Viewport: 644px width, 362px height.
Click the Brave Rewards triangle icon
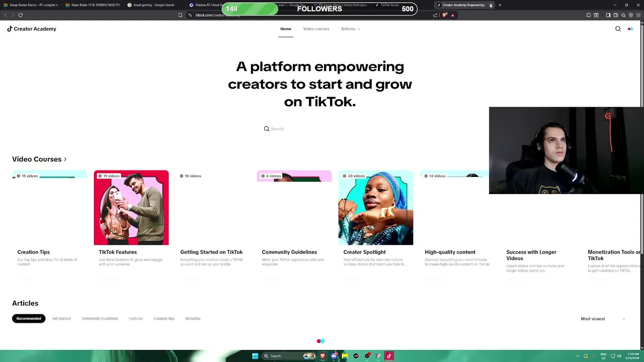coord(452,15)
